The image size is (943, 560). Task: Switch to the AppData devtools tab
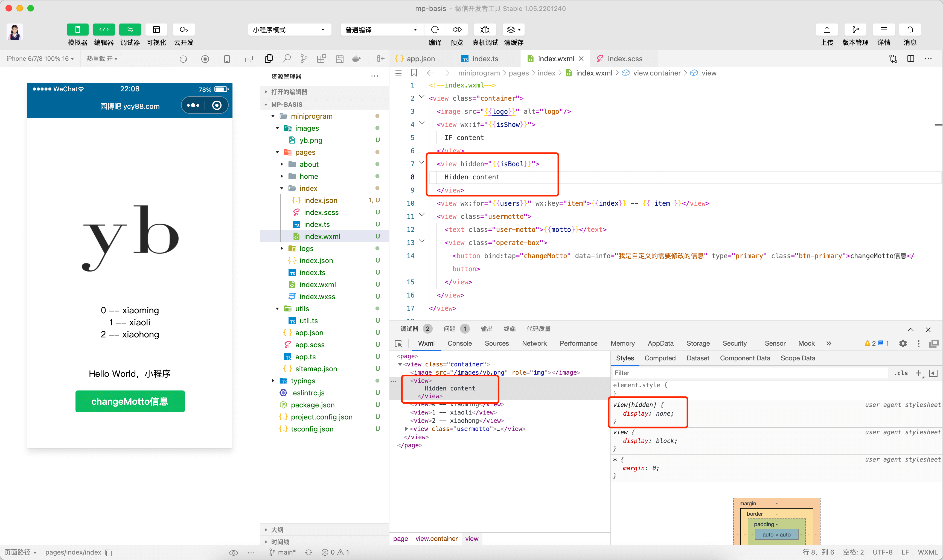point(660,343)
